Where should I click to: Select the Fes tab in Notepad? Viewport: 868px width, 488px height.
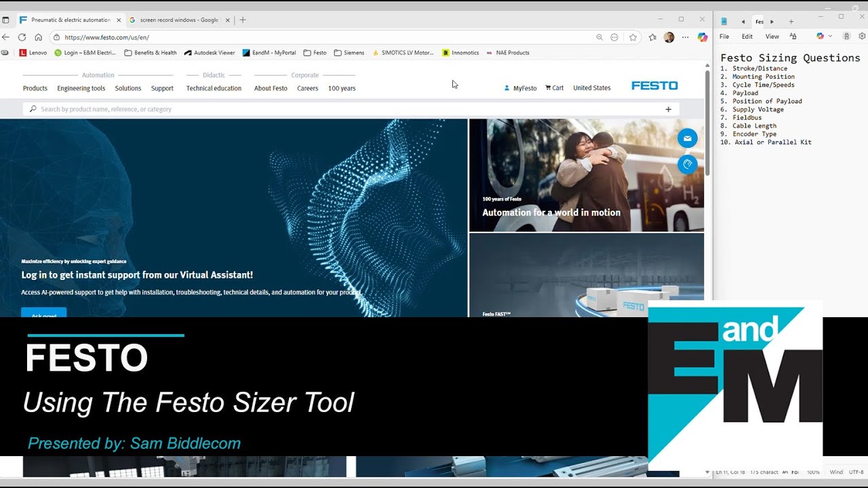pos(759,22)
